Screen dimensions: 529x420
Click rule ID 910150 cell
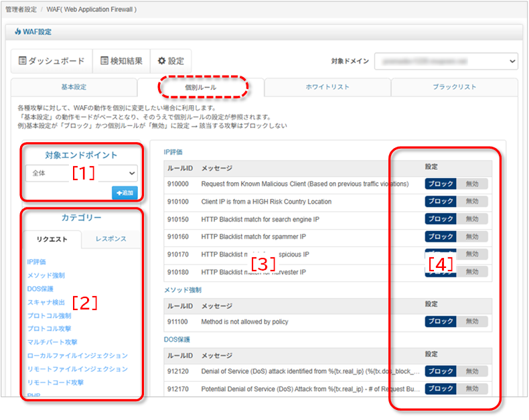pyautogui.click(x=178, y=220)
